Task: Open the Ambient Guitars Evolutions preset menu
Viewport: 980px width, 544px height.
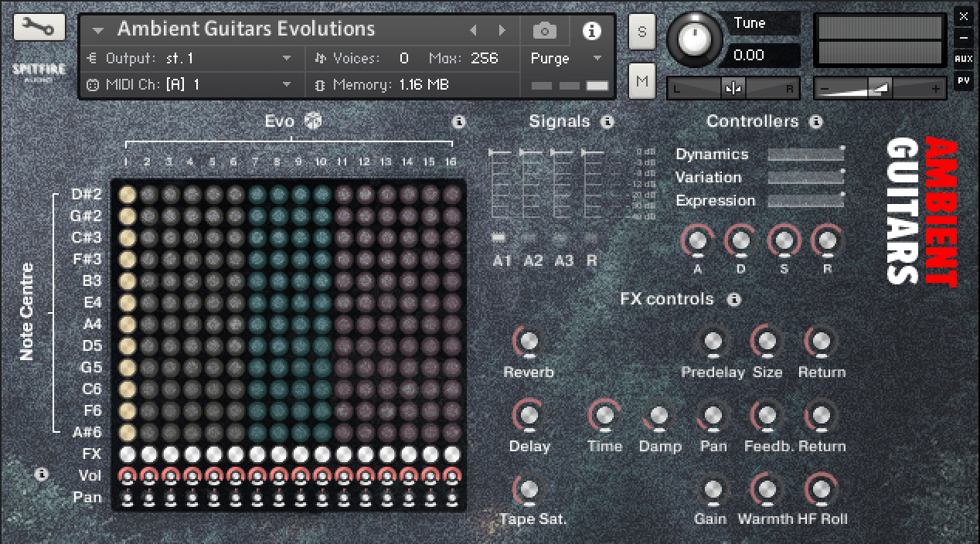Action: point(98,31)
